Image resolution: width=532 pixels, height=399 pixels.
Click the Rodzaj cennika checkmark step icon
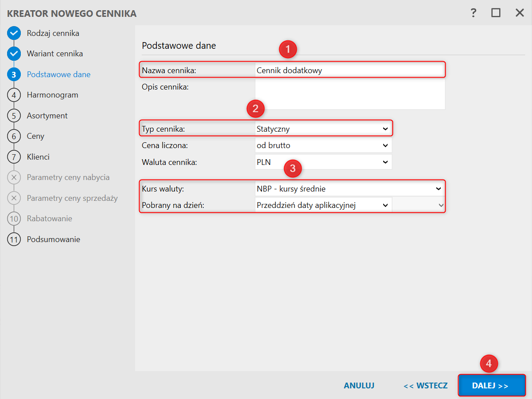pyautogui.click(x=14, y=33)
